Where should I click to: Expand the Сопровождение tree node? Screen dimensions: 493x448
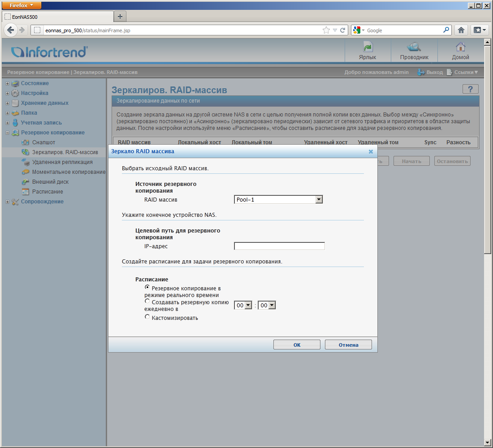pos(7,202)
